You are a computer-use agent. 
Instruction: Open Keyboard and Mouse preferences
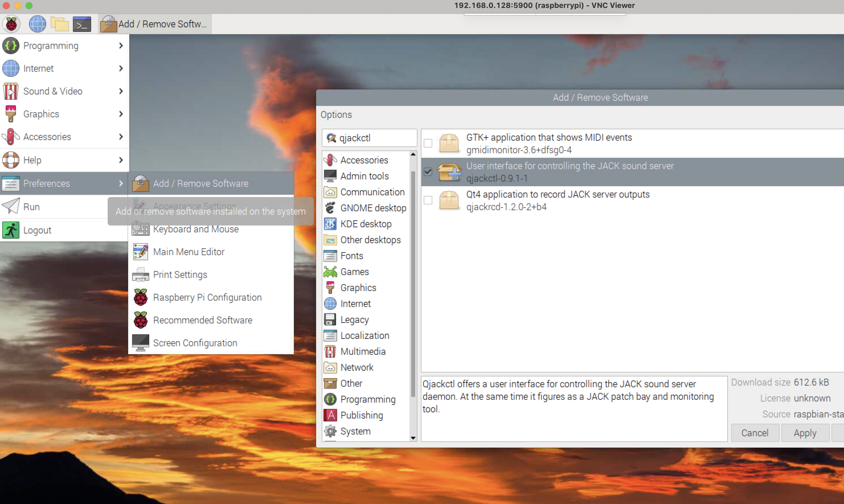pos(211,229)
